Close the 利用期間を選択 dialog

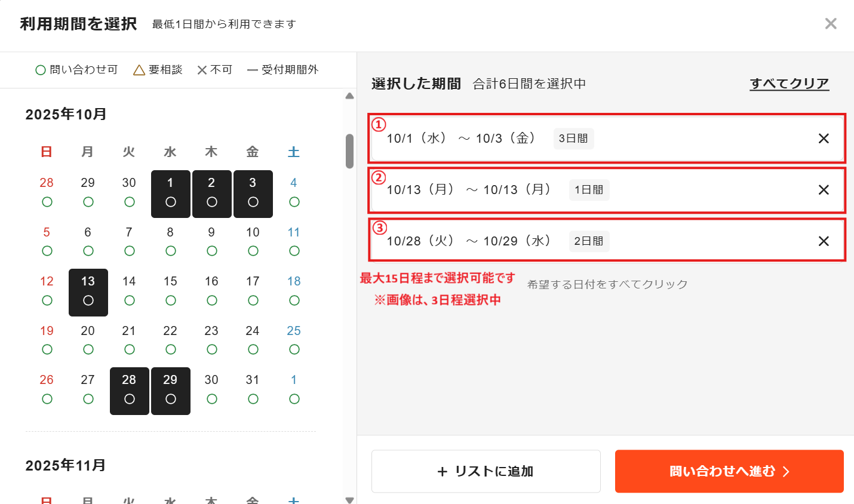point(830,24)
